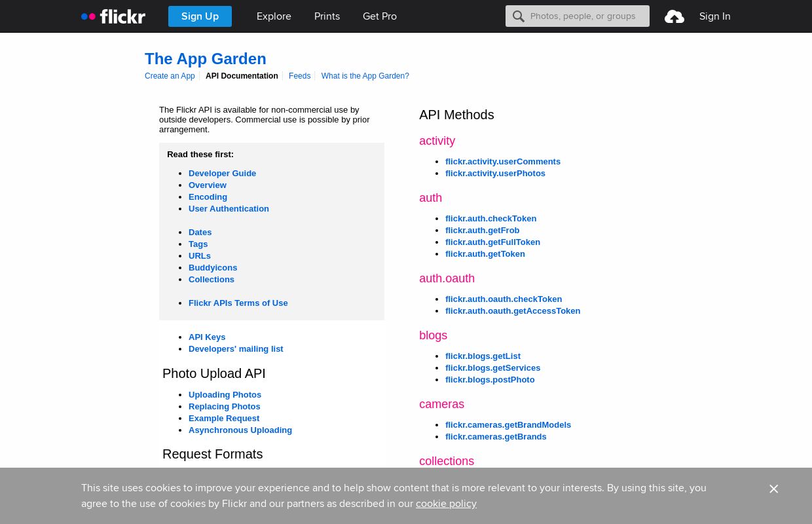Viewport: 812px width, 524px height.
Task: Click the 'cameras' section heading
Action: point(441,404)
